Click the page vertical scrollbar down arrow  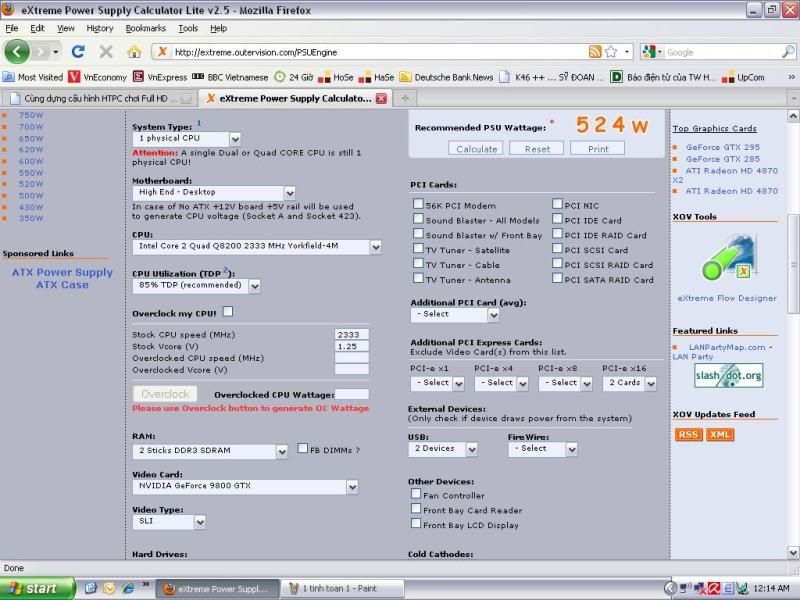(793, 553)
